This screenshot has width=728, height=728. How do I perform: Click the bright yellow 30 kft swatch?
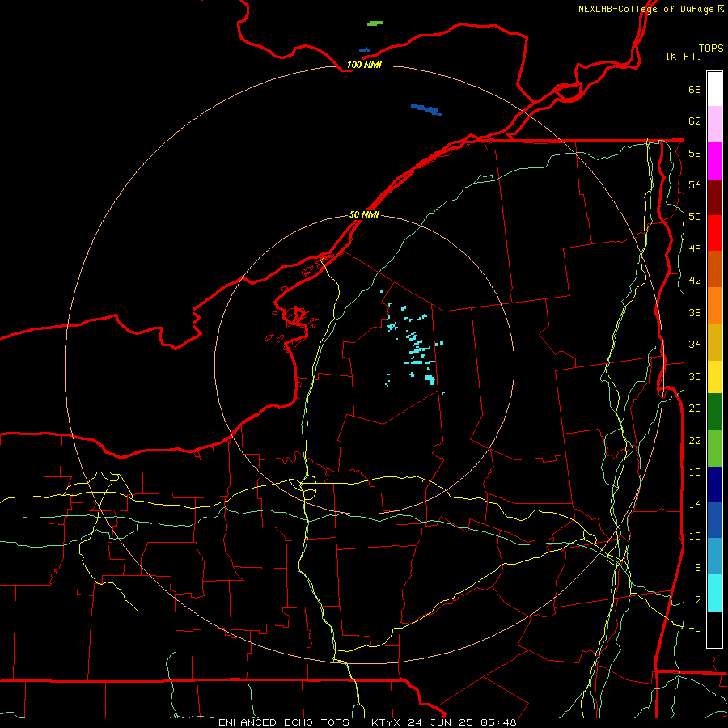coord(714,377)
